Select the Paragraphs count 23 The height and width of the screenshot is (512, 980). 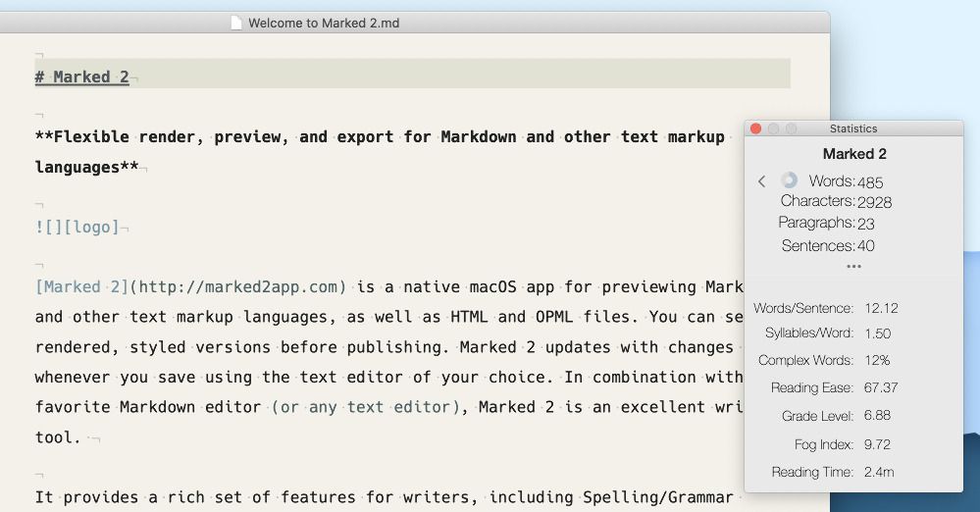click(x=865, y=224)
